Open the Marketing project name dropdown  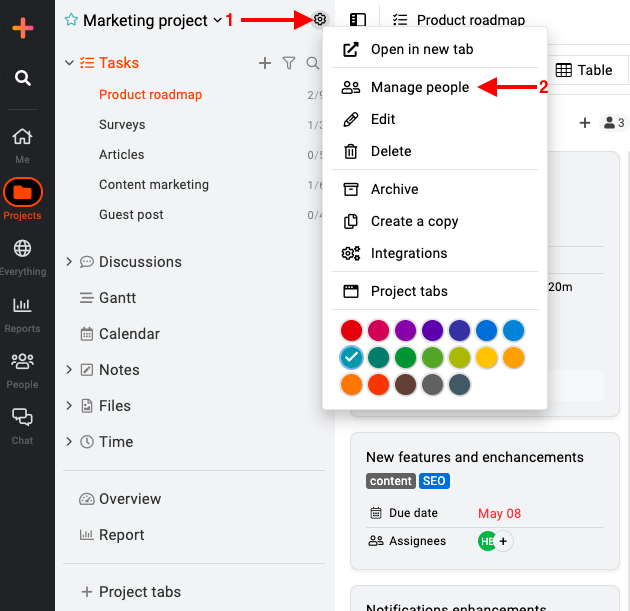[217, 20]
